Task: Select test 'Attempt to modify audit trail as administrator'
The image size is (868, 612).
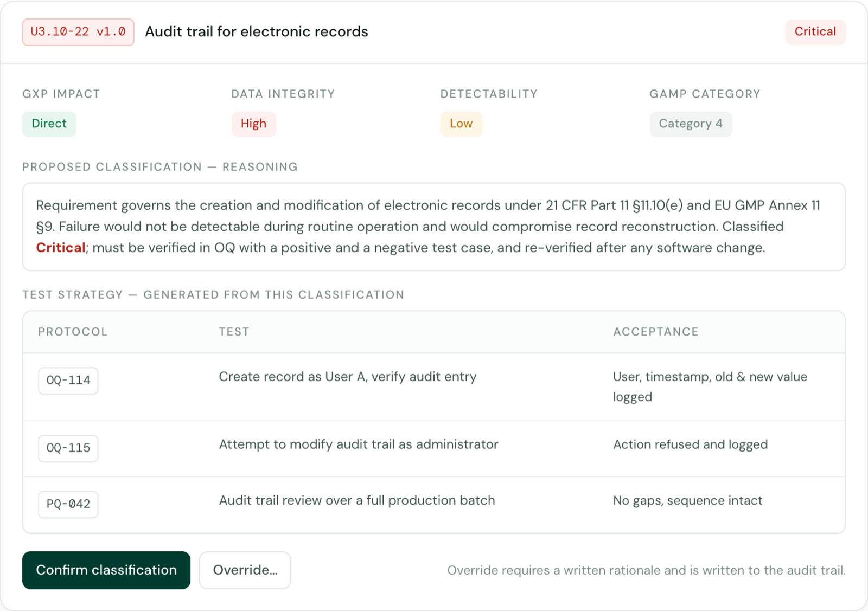Action: (359, 444)
